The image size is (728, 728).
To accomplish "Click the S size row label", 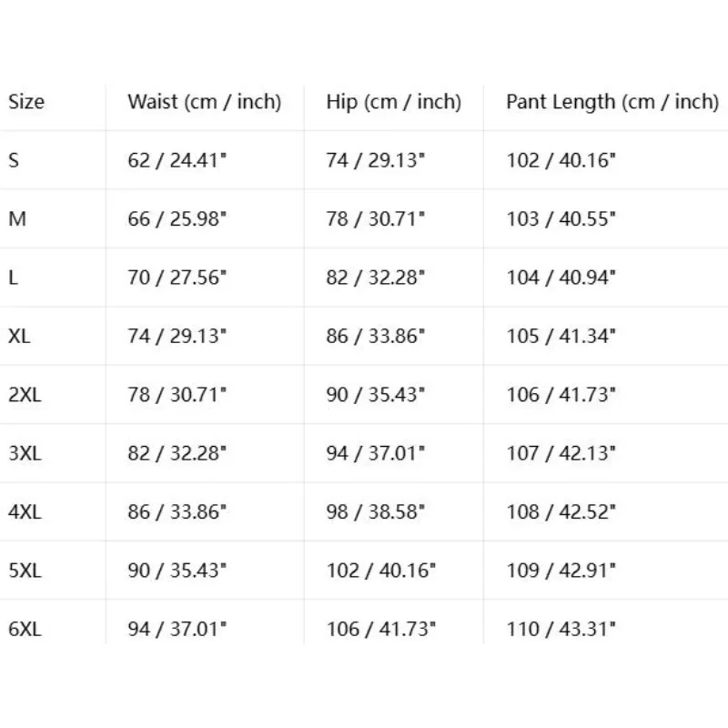I will pyautogui.click(x=14, y=161).
